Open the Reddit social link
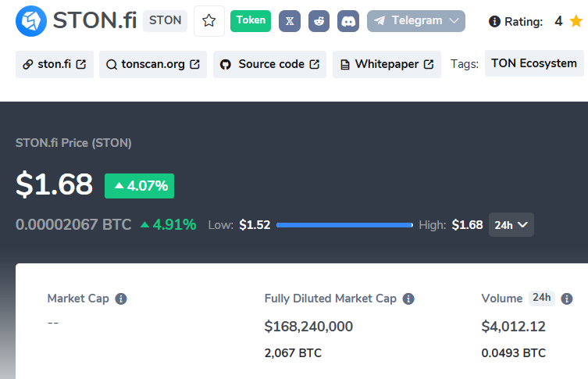The image size is (588, 379). (319, 21)
